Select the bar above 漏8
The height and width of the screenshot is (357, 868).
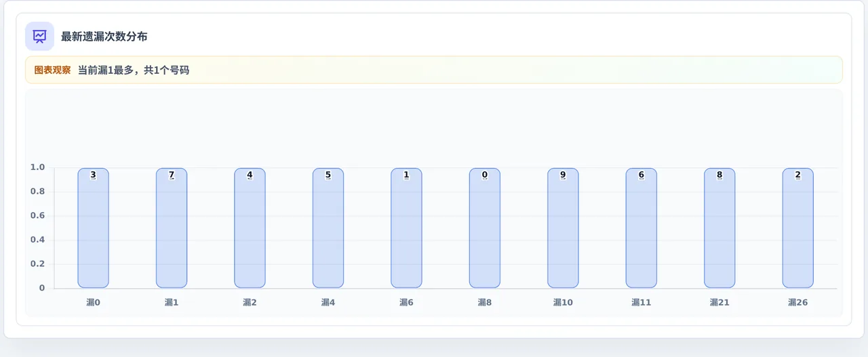[485, 228]
